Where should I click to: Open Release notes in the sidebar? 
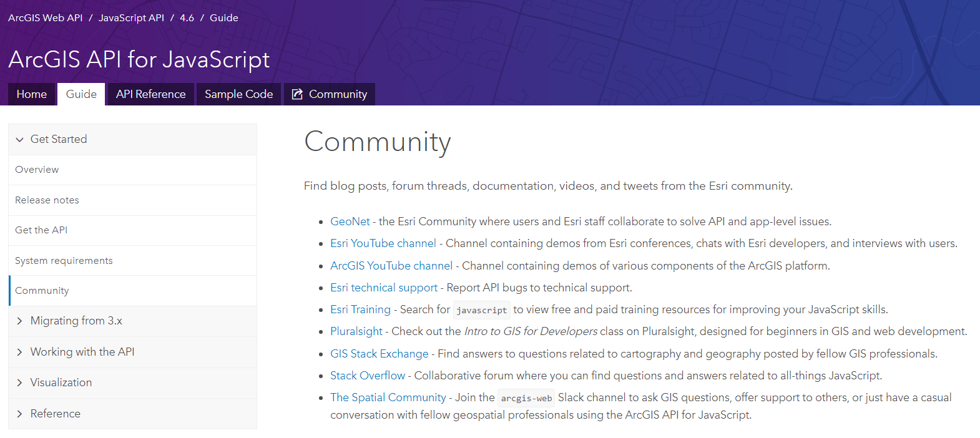click(x=132, y=200)
